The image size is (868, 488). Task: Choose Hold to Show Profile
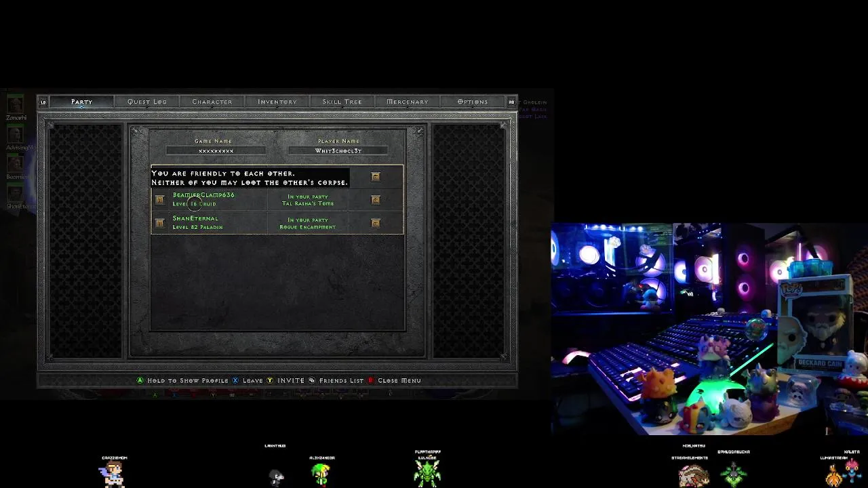click(x=188, y=380)
